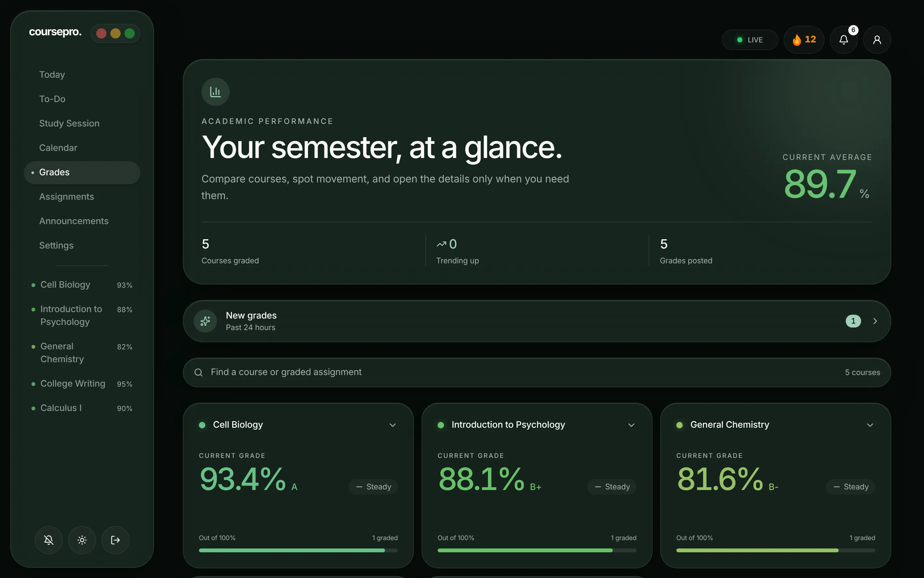924x578 pixels.
Task: Open New grades with the right chevron
Action: point(875,321)
